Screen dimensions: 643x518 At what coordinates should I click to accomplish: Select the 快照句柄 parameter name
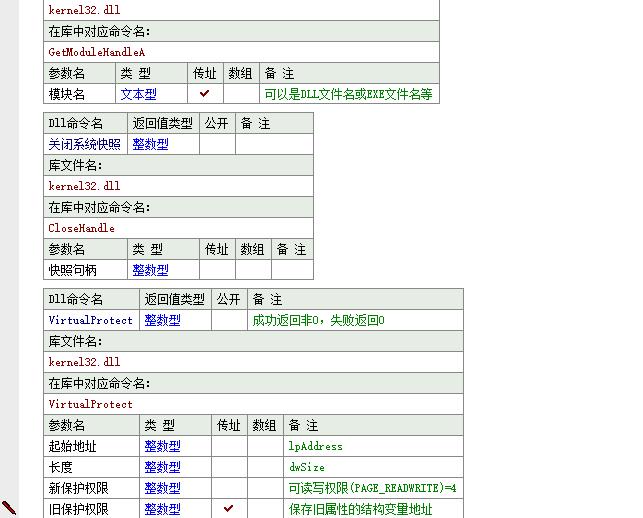coord(73,270)
